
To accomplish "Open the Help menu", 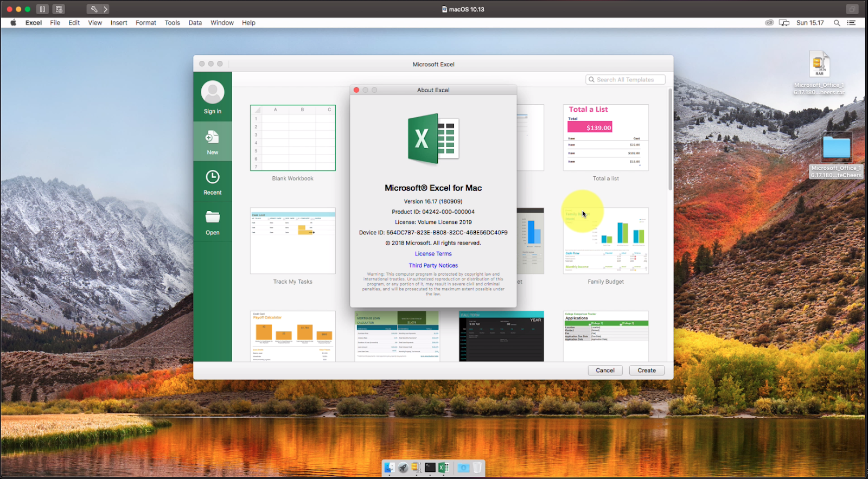I will (x=248, y=23).
